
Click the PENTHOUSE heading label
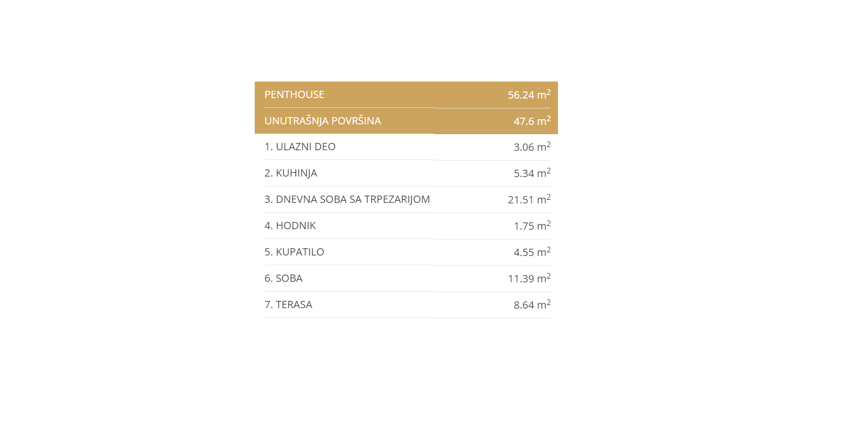click(x=294, y=94)
